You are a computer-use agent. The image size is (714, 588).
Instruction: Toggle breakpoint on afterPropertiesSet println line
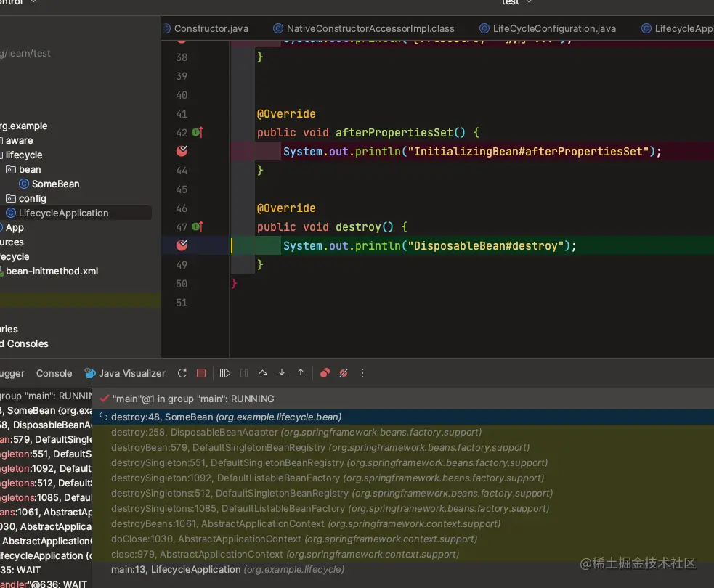[182, 151]
